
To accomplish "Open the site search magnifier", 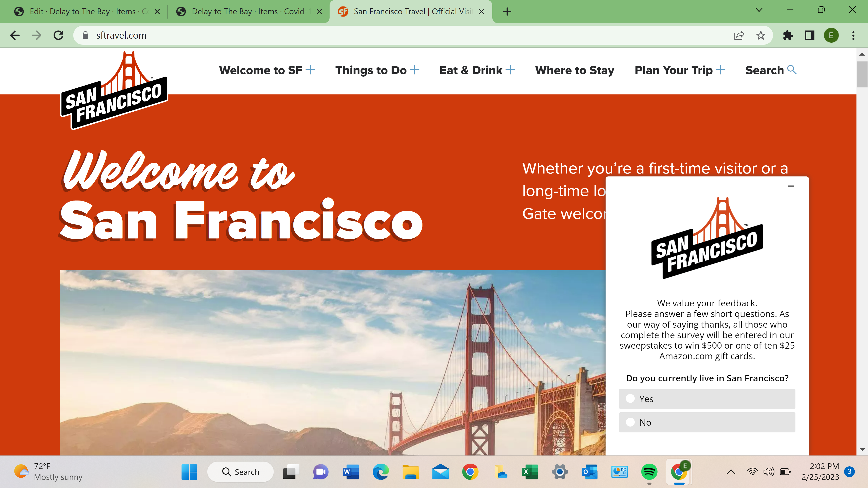I will tap(792, 70).
